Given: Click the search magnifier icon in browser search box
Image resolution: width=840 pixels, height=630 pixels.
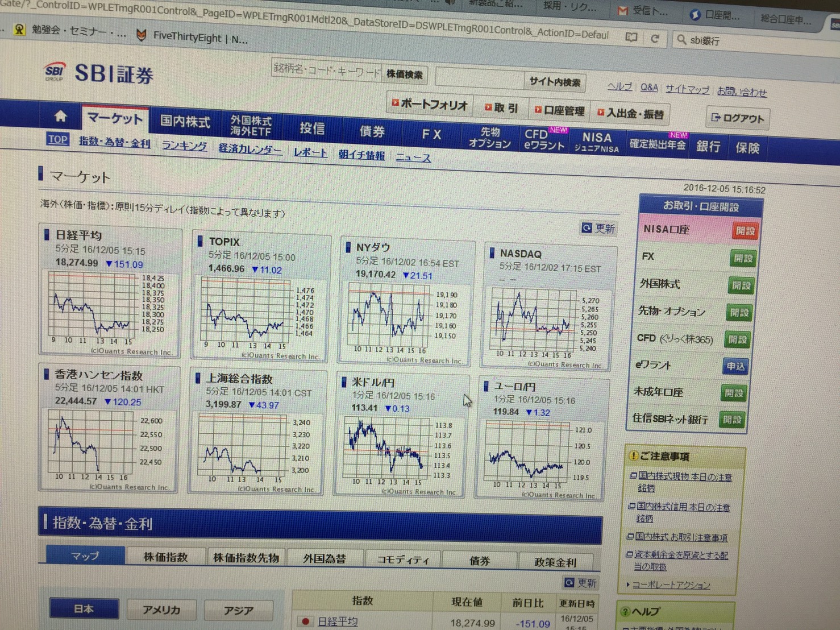Looking at the screenshot, I should click(681, 39).
